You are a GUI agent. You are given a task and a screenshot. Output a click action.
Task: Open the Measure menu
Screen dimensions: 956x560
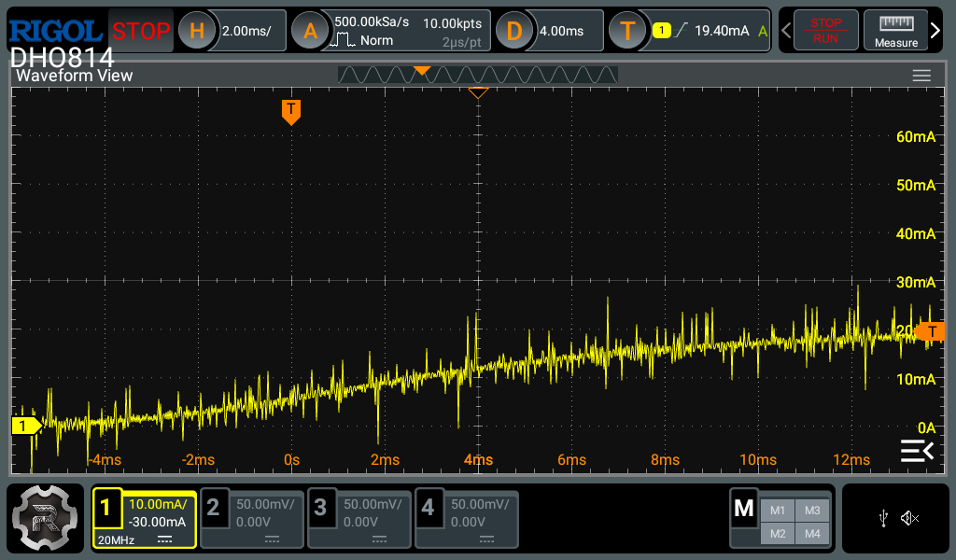(895, 31)
